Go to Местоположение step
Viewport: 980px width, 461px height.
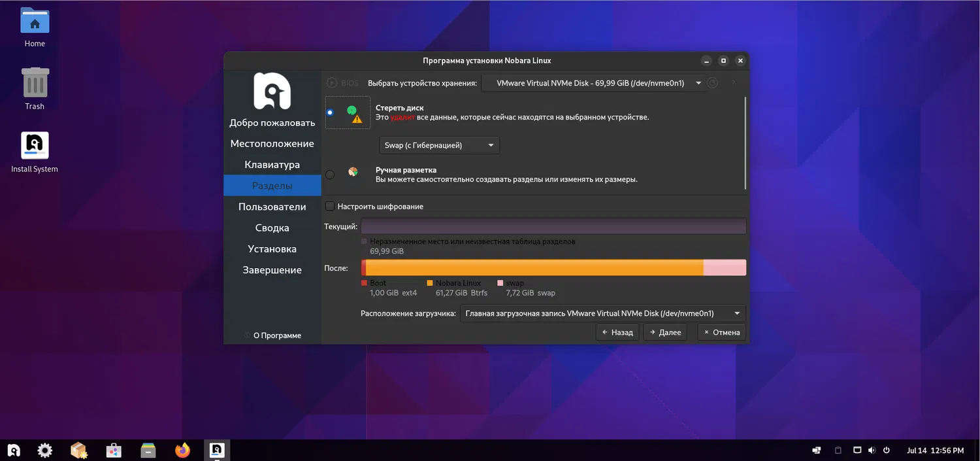click(x=272, y=143)
